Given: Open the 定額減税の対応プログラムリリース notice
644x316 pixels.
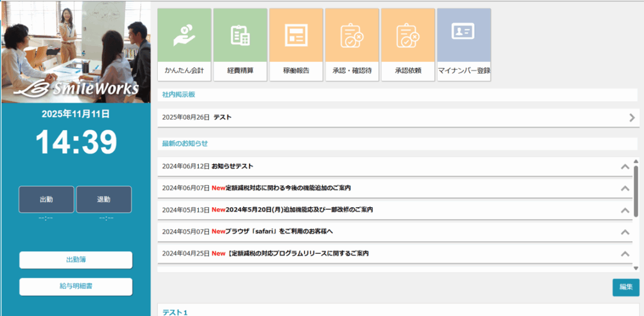Looking at the screenshot, I should point(291,253).
